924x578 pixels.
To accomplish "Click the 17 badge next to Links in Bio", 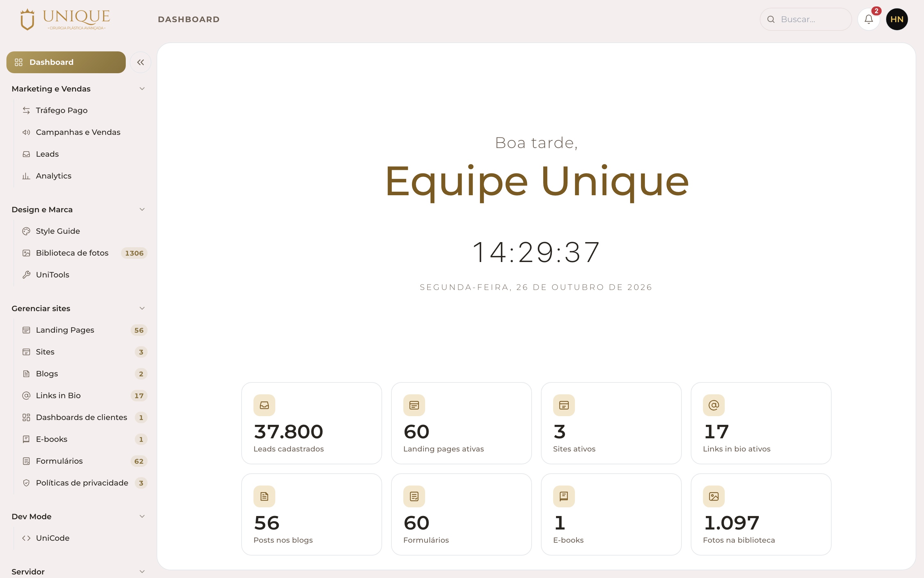I will pyautogui.click(x=139, y=396).
